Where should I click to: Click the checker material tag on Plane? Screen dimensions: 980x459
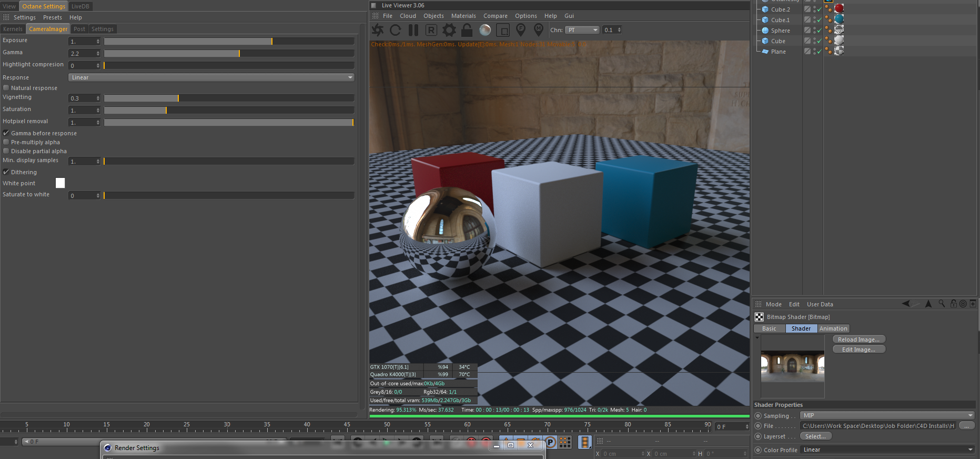coord(839,51)
